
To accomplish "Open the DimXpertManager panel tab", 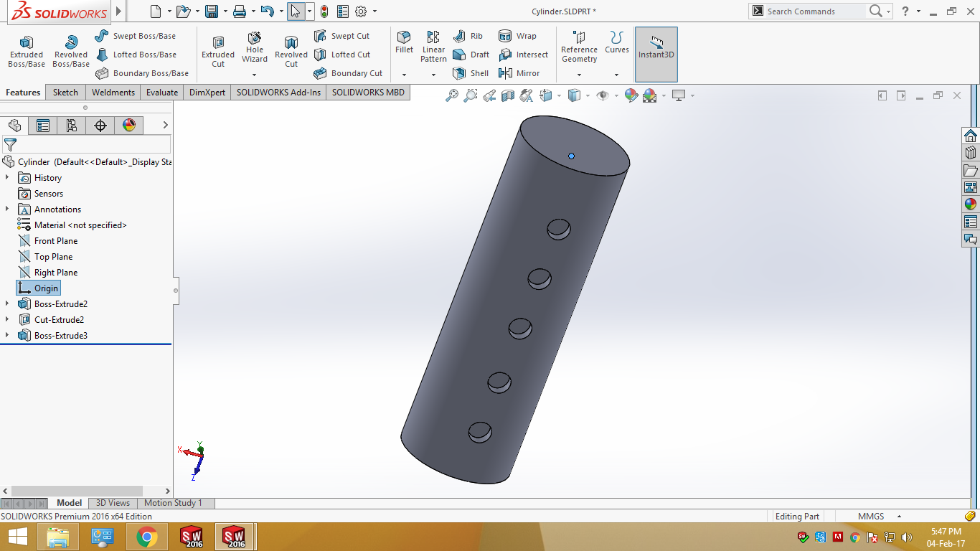I will (x=100, y=126).
